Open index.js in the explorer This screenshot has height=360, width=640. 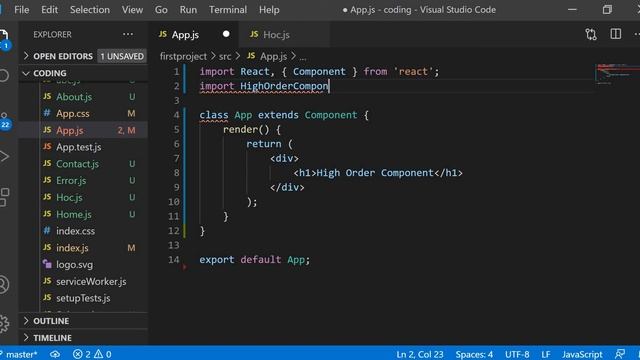tap(83, 248)
